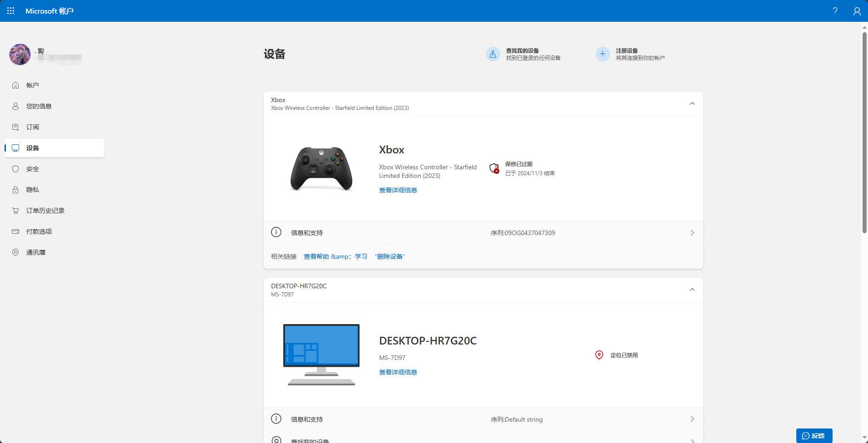Click the location icon beside 通讯簿
Viewport: 868px width, 443px height.
tap(15, 252)
